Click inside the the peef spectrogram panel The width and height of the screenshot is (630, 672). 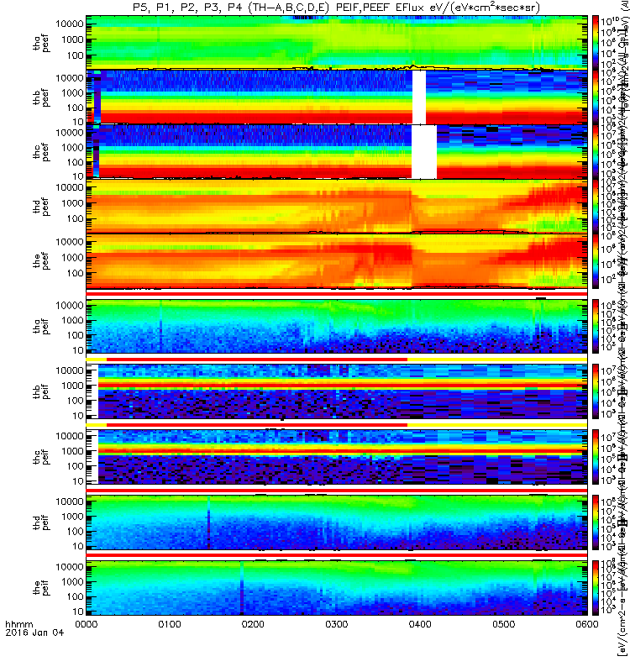pyautogui.click(x=337, y=260)
